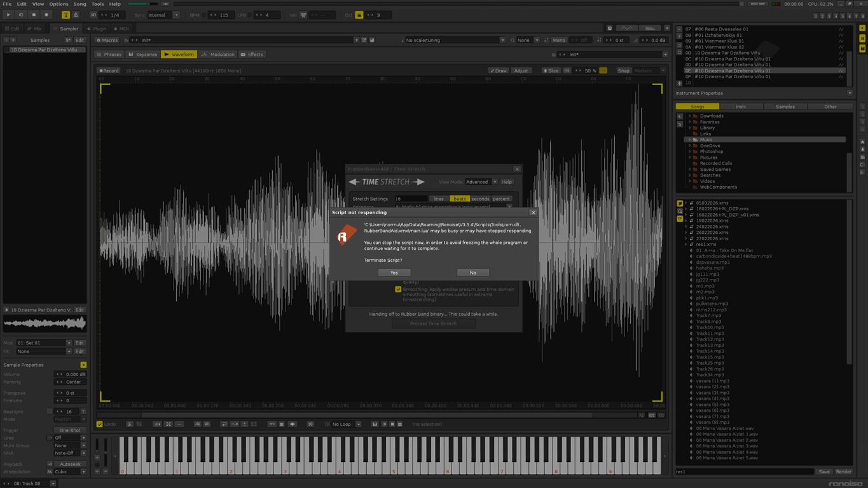868x488 pixels.
Task: Click the Draw pencil tool above waveform
Action: click(x=498, y=71)
